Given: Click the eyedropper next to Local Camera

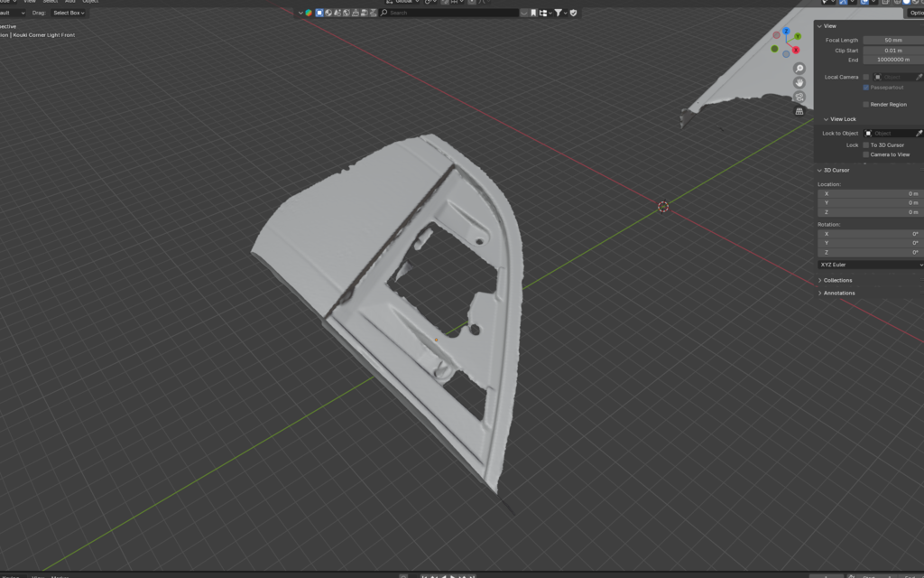Looking at the screenshot, I should pos(919,77).
